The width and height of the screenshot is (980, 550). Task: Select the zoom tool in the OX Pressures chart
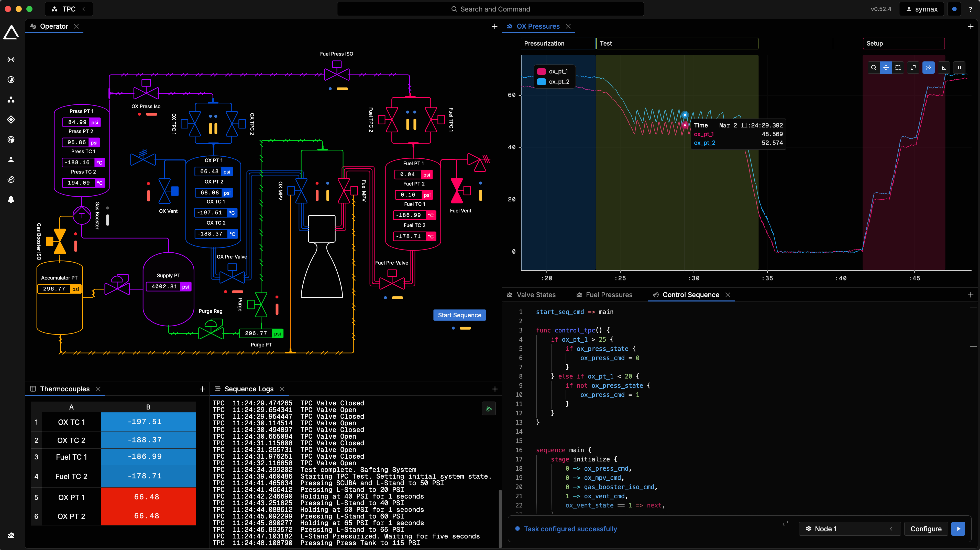coord(874,67)
